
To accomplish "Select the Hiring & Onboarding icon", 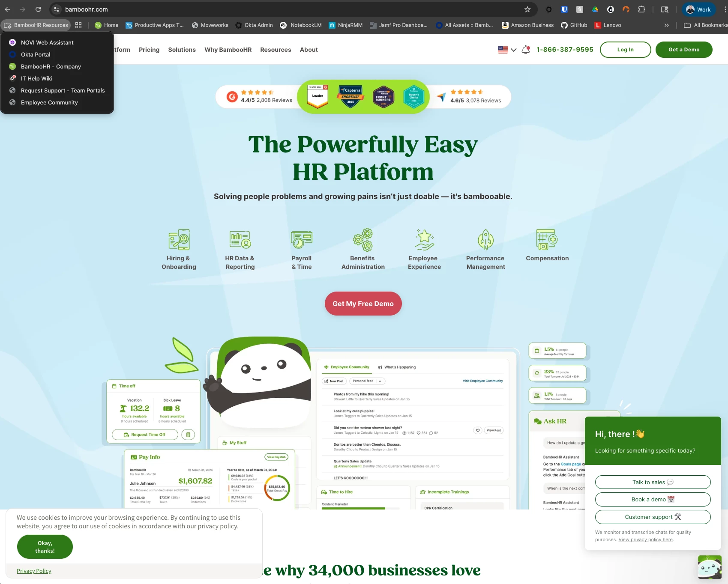I will pos(179,240).
